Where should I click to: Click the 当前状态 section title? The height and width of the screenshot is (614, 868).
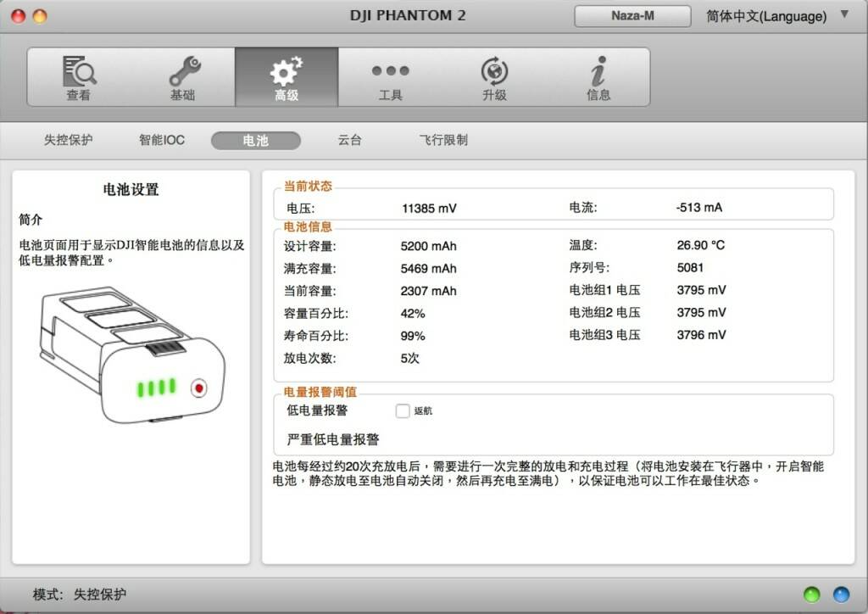308,186
